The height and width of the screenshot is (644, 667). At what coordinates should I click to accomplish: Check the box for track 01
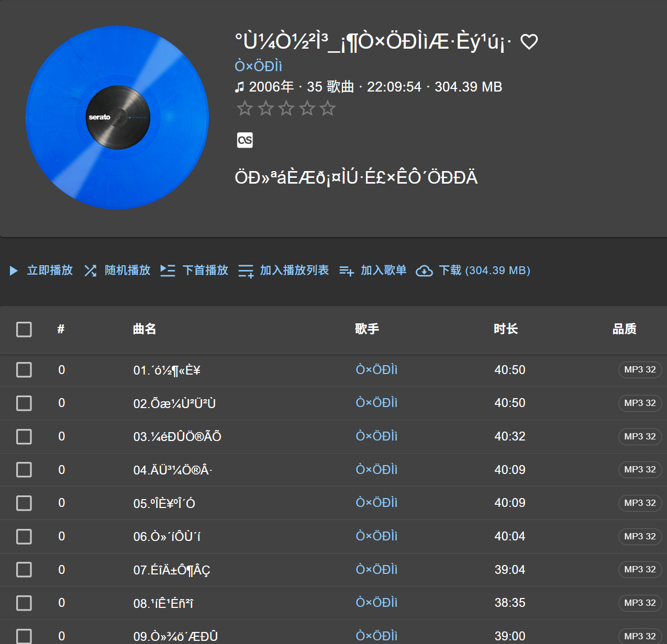[x=24, y=370]
